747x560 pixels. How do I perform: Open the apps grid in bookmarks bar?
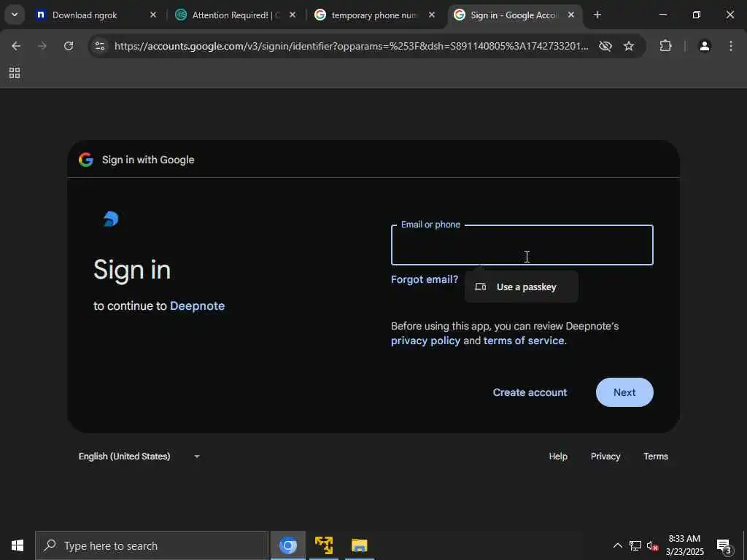15,73
